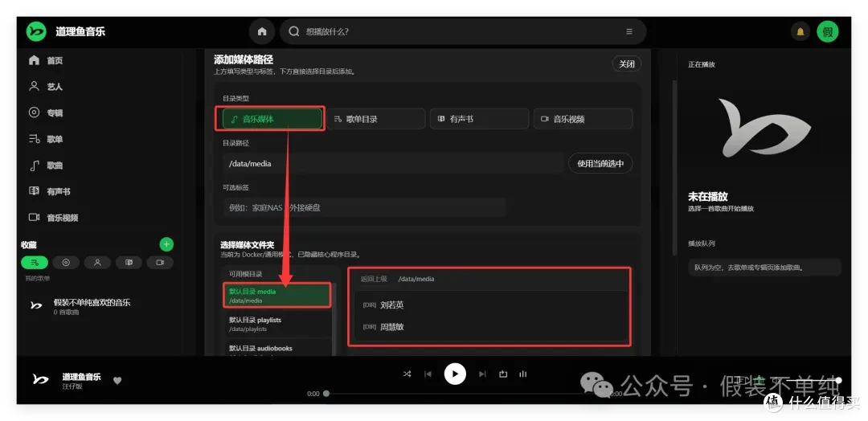Select 音乐视频 directory type
Viewport: 868px width, 421px height.
tap(583, 119)
